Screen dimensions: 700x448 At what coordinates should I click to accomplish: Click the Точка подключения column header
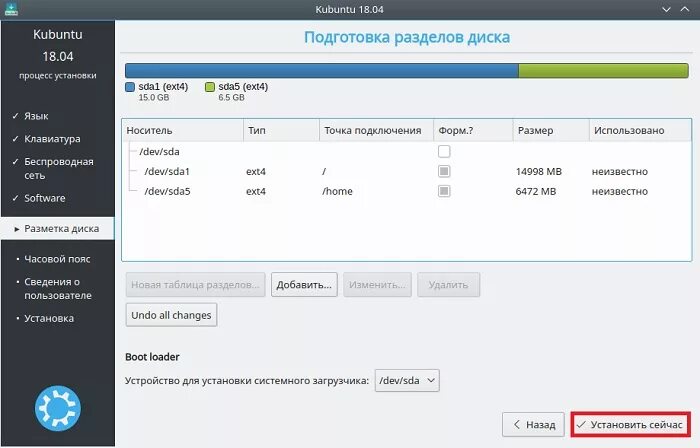pyautogui.click(x=376, y=130)
